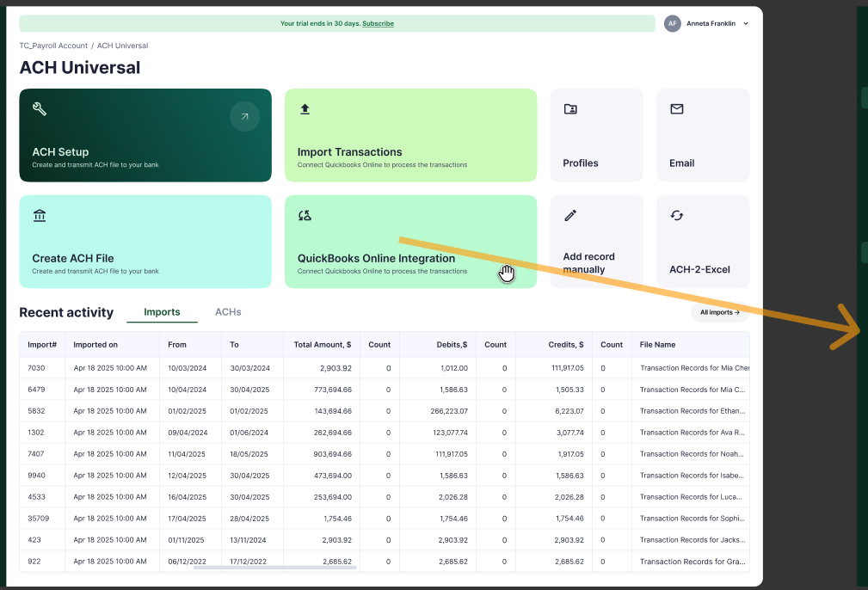Click debit value 266,223.07
Viewport: 868px width, 590px height.
[449, 411]
